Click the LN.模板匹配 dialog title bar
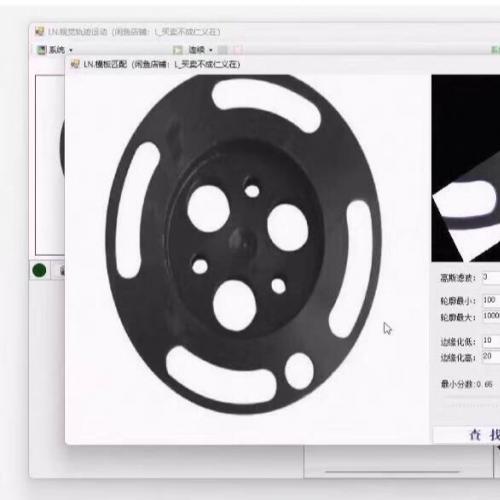500x500 pixels. point(283,64)
